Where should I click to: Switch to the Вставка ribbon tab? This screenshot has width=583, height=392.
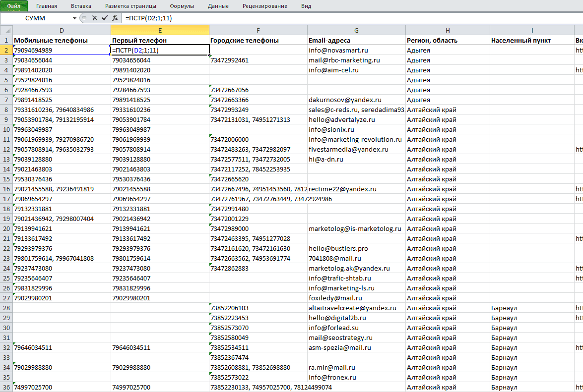81,6
